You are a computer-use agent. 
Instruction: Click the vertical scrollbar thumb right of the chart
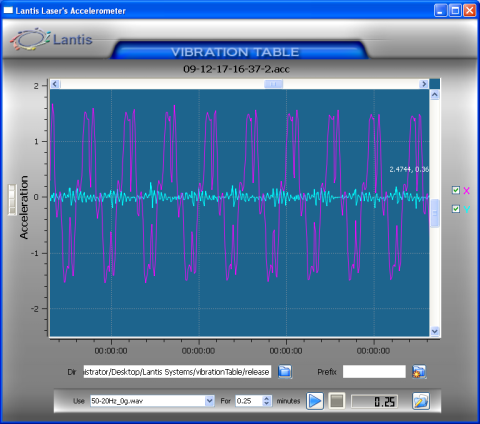coord(435,213)
